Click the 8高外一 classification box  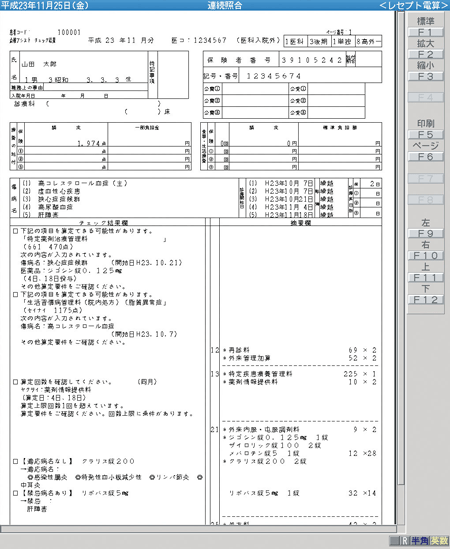368,42
